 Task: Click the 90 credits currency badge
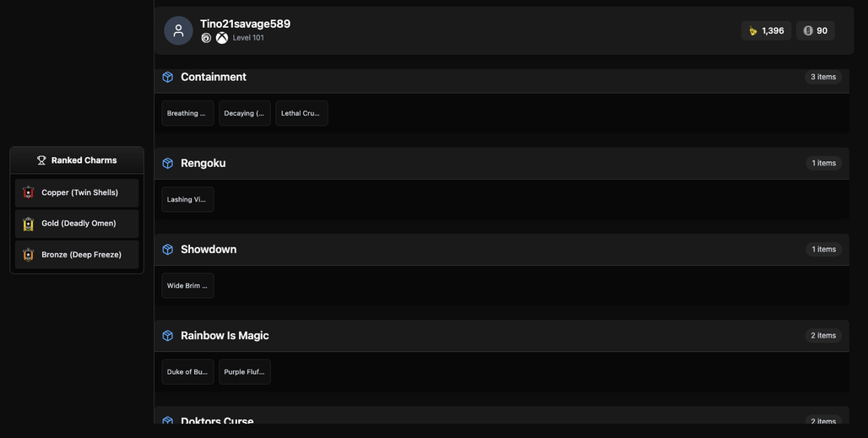tap(816, 31)
